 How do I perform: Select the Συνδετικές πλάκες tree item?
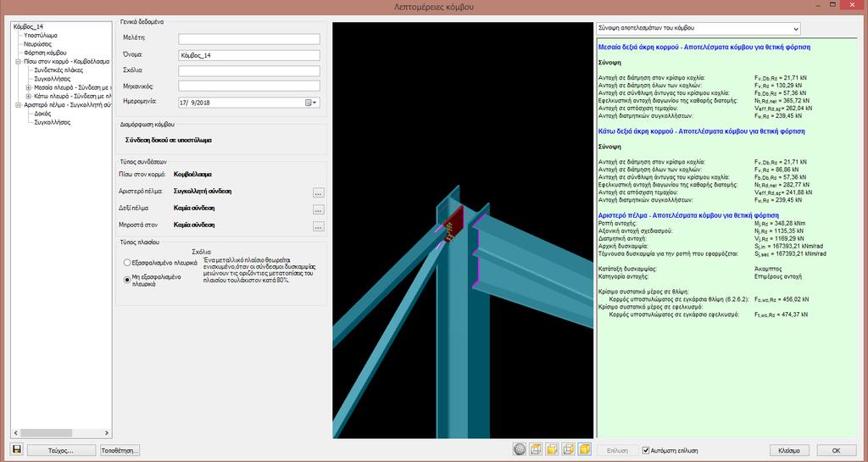pyautogui.click(x=58, y=70)
